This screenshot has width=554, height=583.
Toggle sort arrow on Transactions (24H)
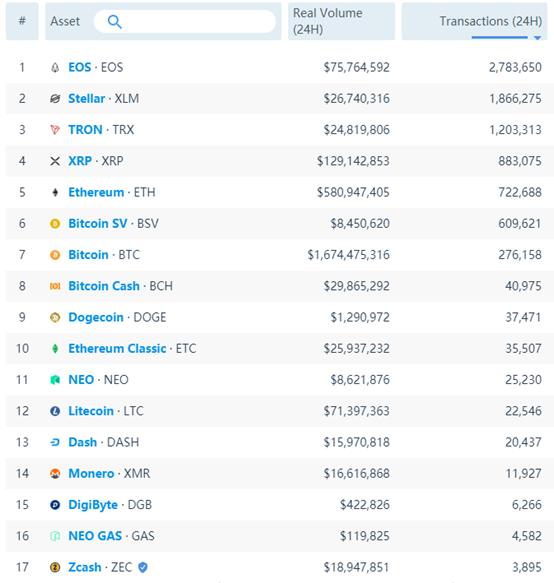pos(537,38)
